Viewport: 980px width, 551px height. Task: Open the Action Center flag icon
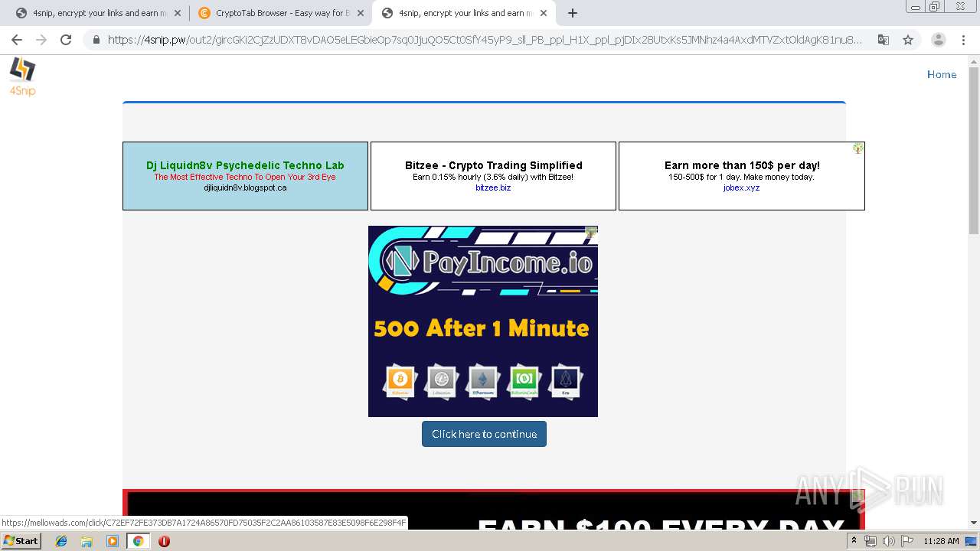(906, 541)
